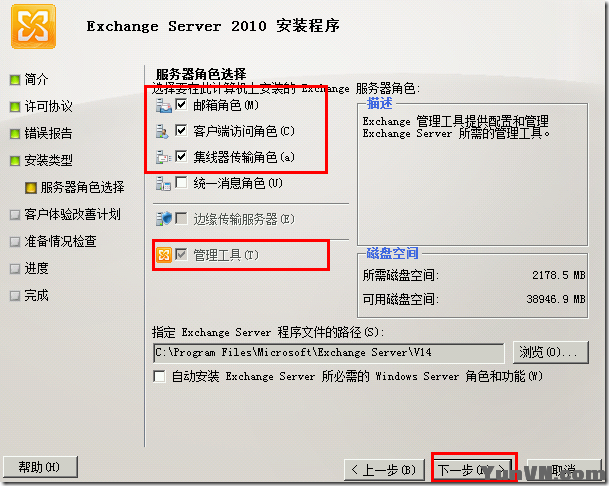The image size is (609, 486).
Task: Click the edge transport shield icon beside 边缘传输服务器
Action: tap(164, 219)
